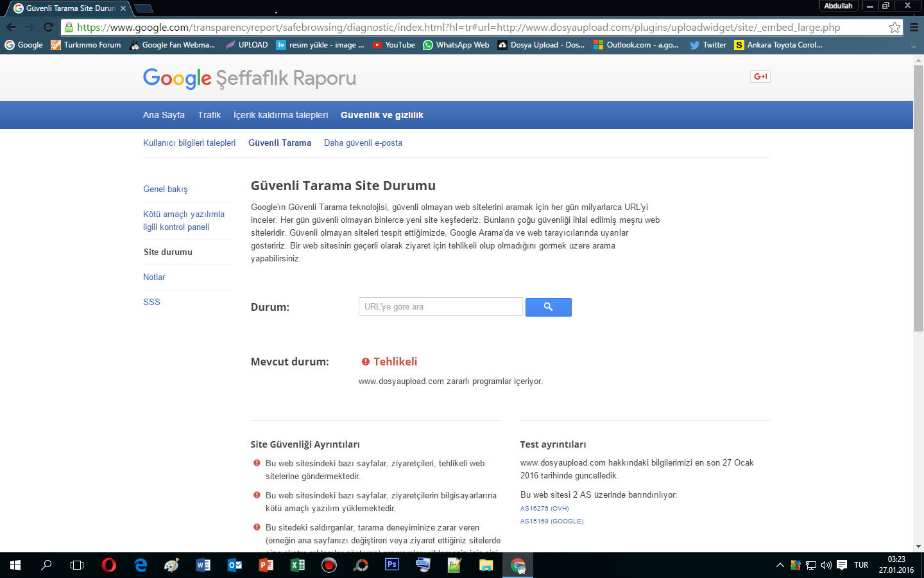
Task: Open the Google bookmark in bookmarks bar
Action: point(24,45)
